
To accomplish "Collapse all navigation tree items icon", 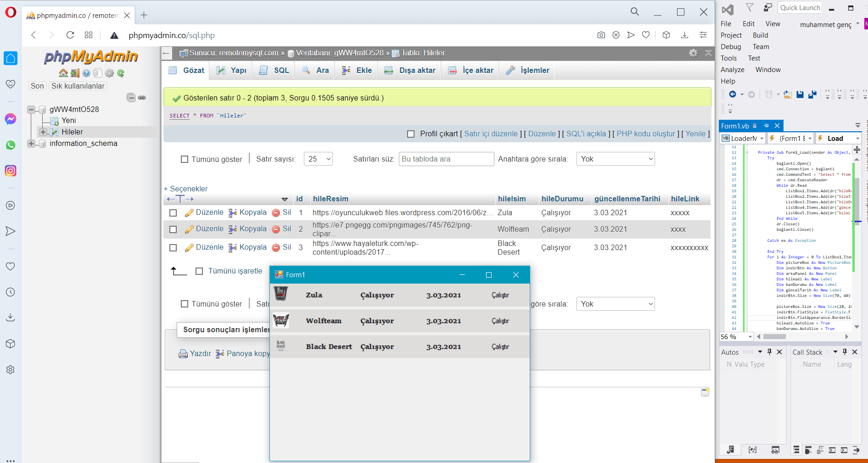I will [131, 97].
